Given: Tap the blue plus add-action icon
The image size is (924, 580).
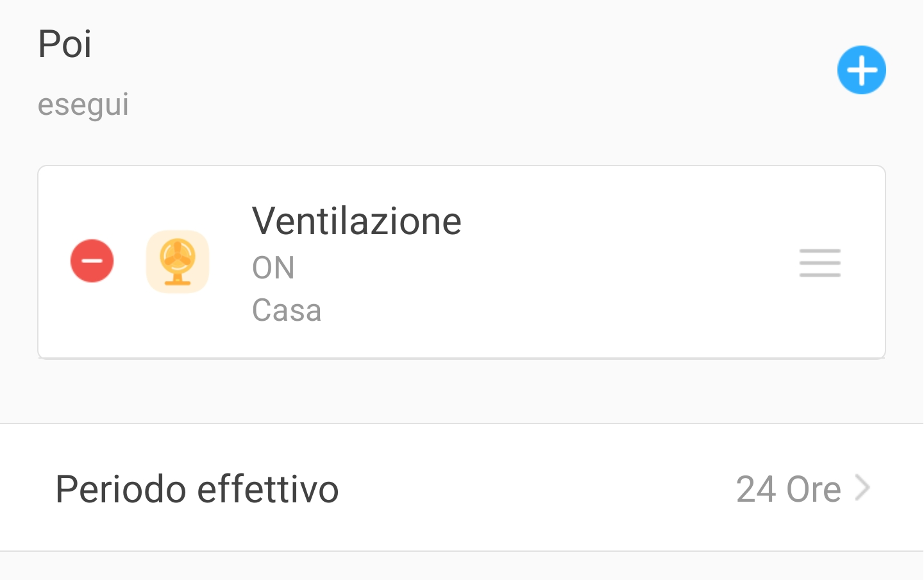Looking at the screenshot, I should (861, 70).
